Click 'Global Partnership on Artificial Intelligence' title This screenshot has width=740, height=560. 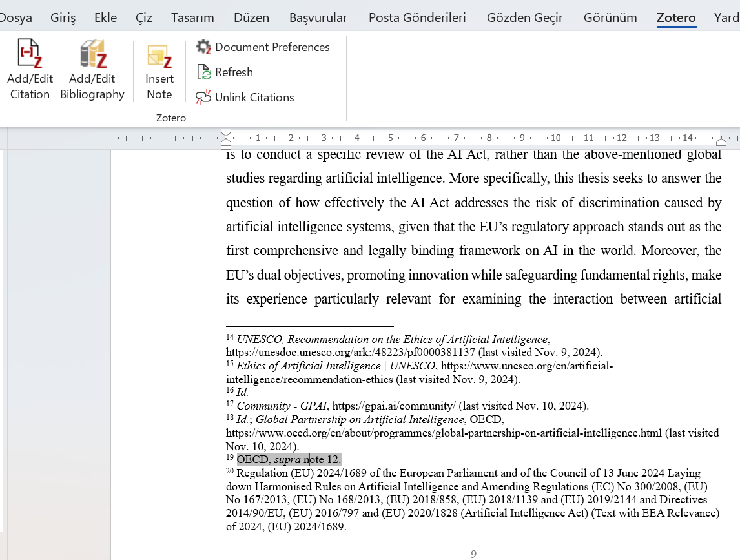tap(360, 420)
